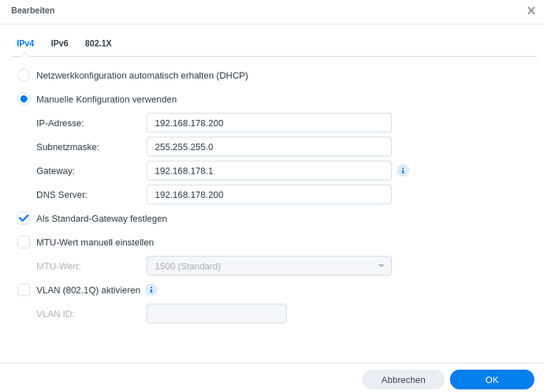Close the Bearbeiten dialog with X
The width and height of the screenshot is (544, 392).
[x=531, y=10]
